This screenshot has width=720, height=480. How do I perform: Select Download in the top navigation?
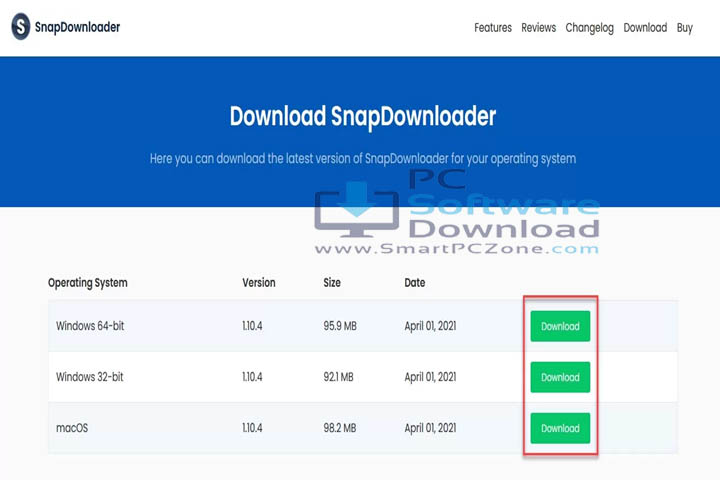[645, 28]
